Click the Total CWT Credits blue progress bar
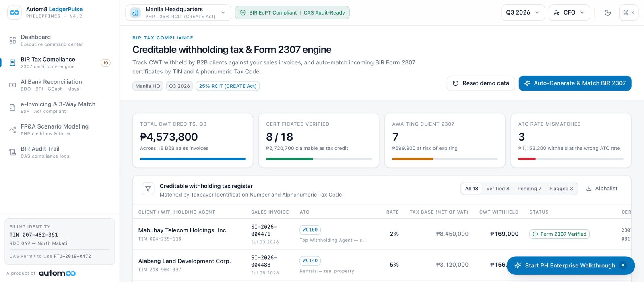 193,159
